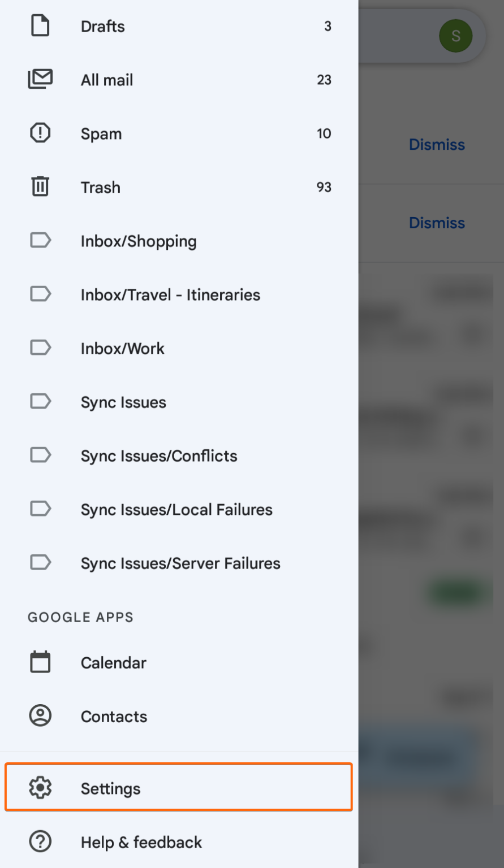Screen dimensions: 504x868
Task: Select the All mail envelope icon
Action: [40, 79]
